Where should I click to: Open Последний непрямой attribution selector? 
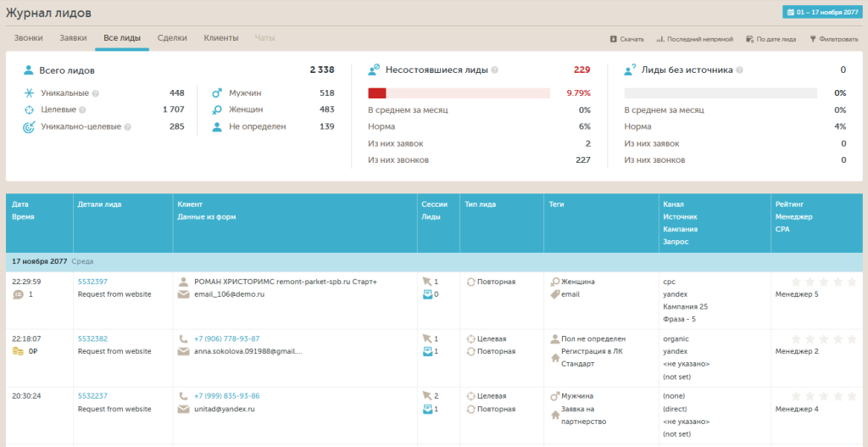(x=695, y=39)
